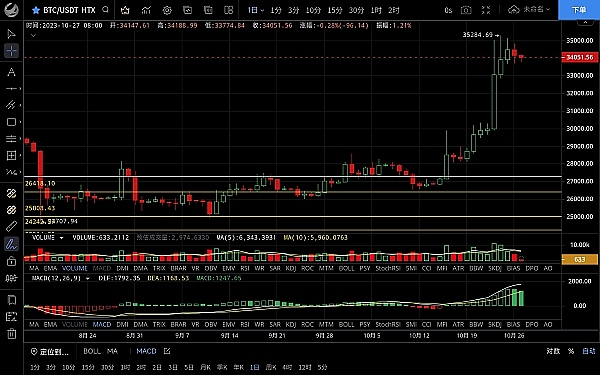Expand the MACD(12,26,9) parameters dropdown

point(87,278)
